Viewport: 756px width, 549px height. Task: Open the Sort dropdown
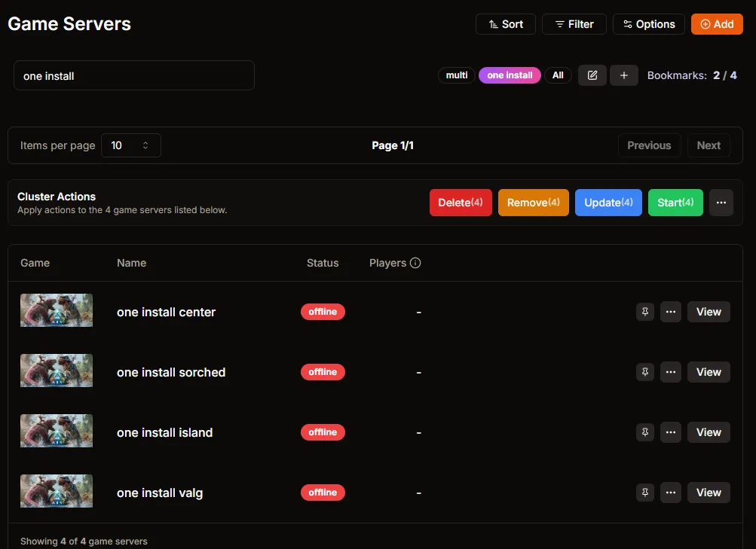coord(505,23)
